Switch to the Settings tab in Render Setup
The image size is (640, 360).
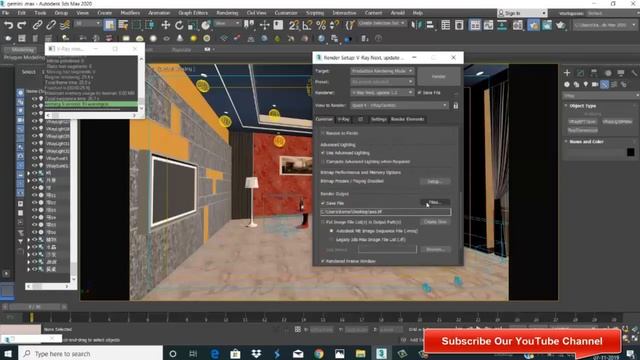[379, 120]
